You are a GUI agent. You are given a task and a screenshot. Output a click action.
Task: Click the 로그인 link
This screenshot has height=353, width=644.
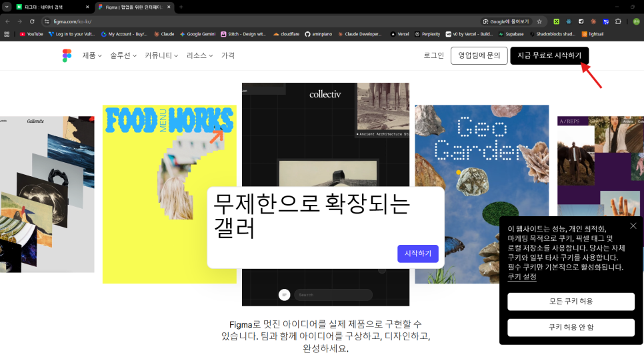(434, 55)
